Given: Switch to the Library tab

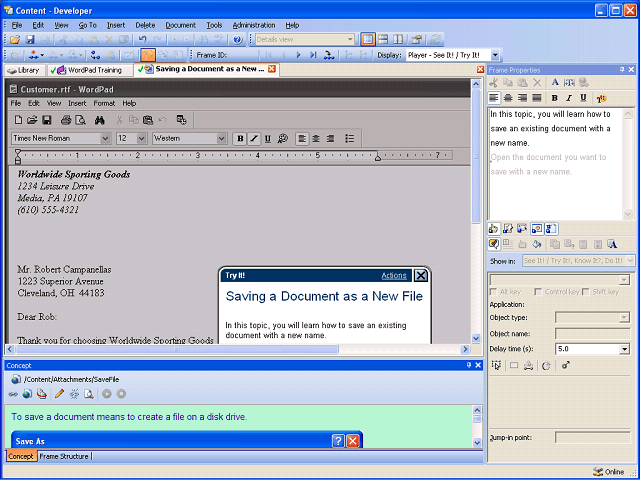Looking at the screenshot, I should [x=24, y=70].
